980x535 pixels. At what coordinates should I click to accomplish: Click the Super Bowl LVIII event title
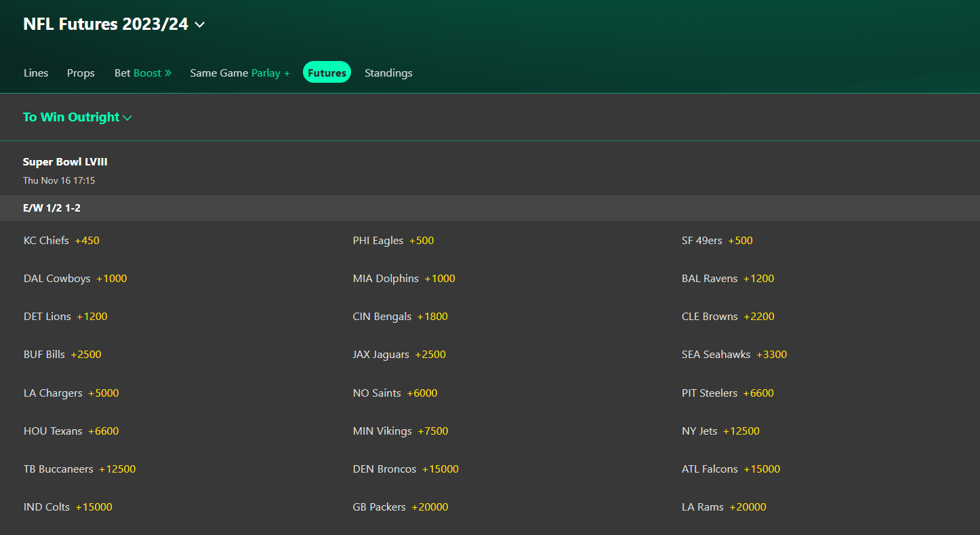(65, 162)
